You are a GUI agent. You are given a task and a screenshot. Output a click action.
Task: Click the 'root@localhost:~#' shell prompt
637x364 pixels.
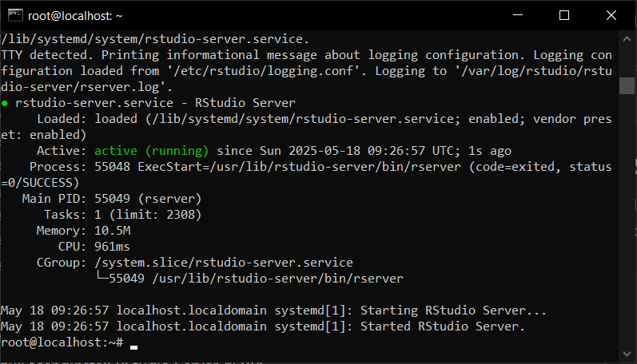pos(62,342)
